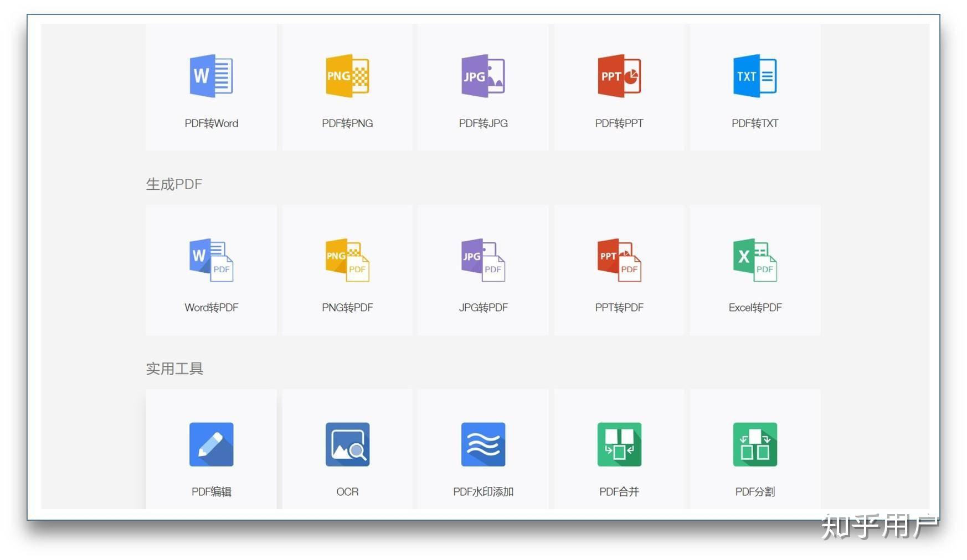Select the Word转PDF icon
Viewport: 967px width, 560px height.
pos(211,260)
